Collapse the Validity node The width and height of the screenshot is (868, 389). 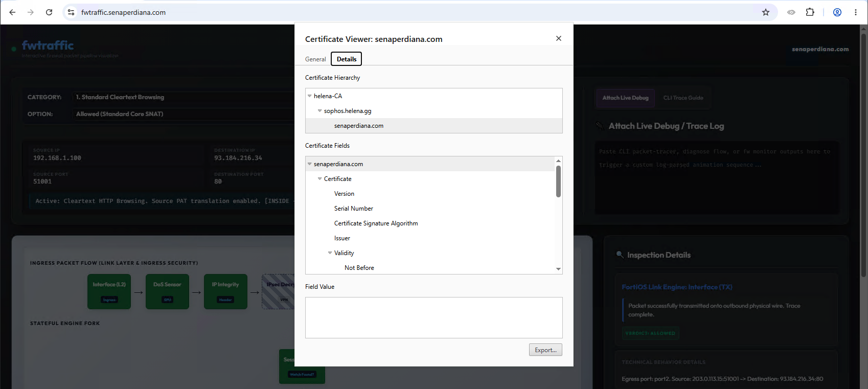point(330,253)
